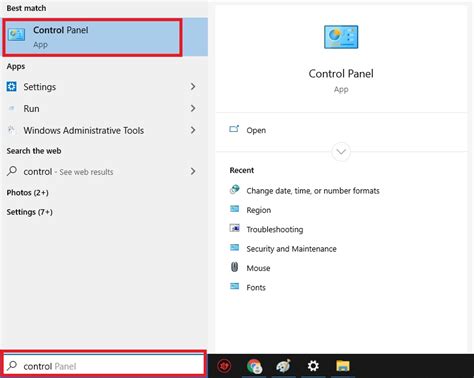Open paint palette app in taskbar
Screen dimensions: 474x378
[283, 366]
